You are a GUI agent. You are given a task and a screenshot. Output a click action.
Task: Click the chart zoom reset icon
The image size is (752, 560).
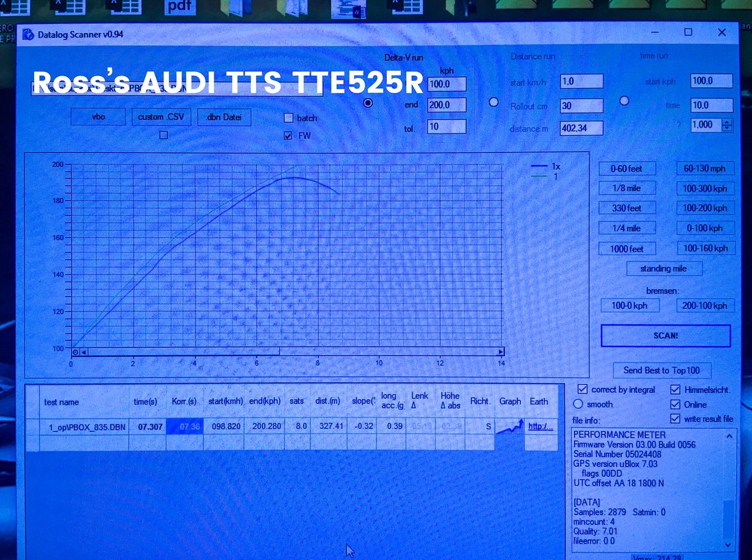[75, 352]
